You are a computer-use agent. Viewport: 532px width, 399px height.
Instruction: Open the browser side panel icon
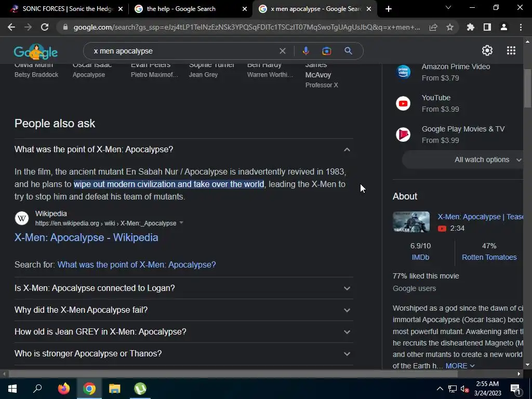487,27
